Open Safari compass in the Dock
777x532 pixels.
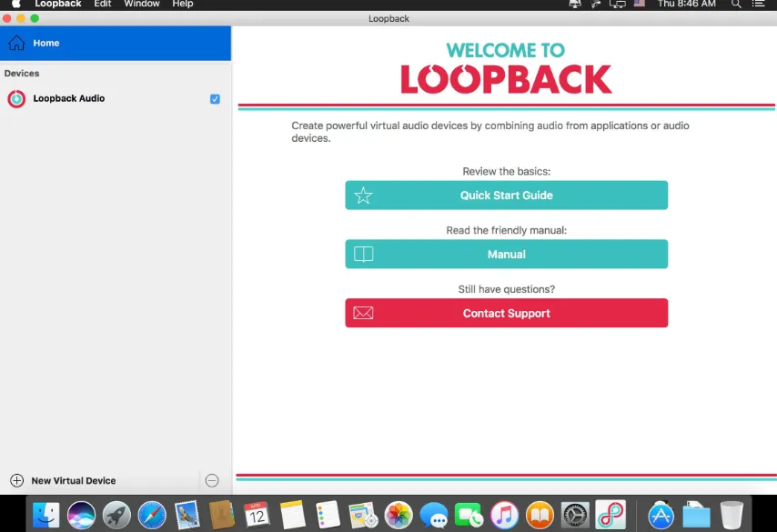pos(152,515)
